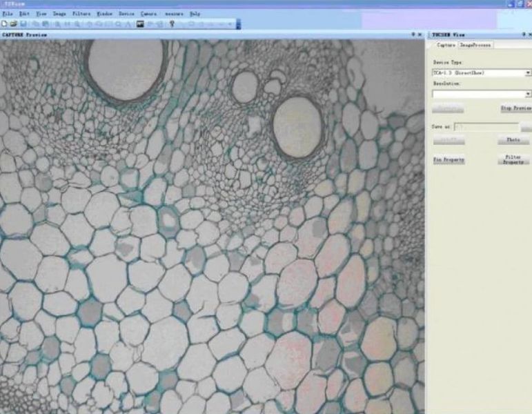Open the Measure menu
The height and width of the screenshot is (414, 532).
[x=174, y=14]
